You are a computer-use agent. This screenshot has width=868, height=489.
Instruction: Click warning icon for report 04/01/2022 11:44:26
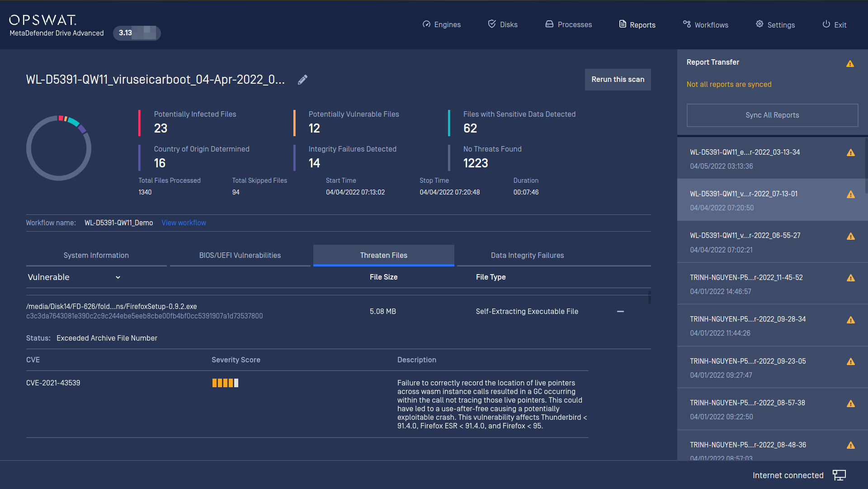pos(851,320)
